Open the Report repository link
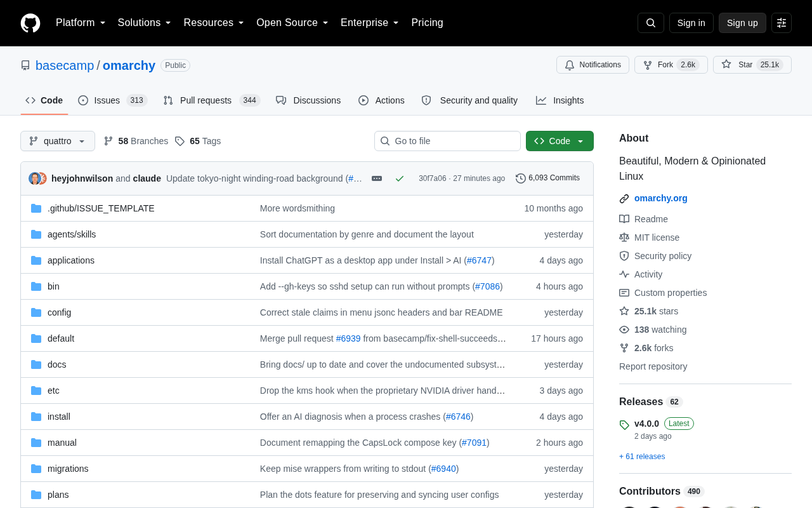812x508 pixels. point(653,366)
